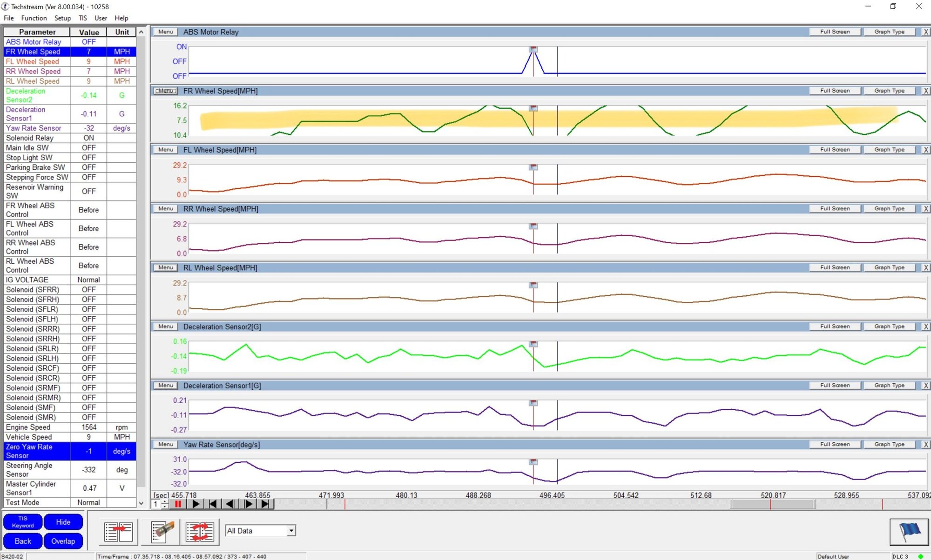
Task: Click the move-parameter-to-right-list icon
Action: click(119, 532)
